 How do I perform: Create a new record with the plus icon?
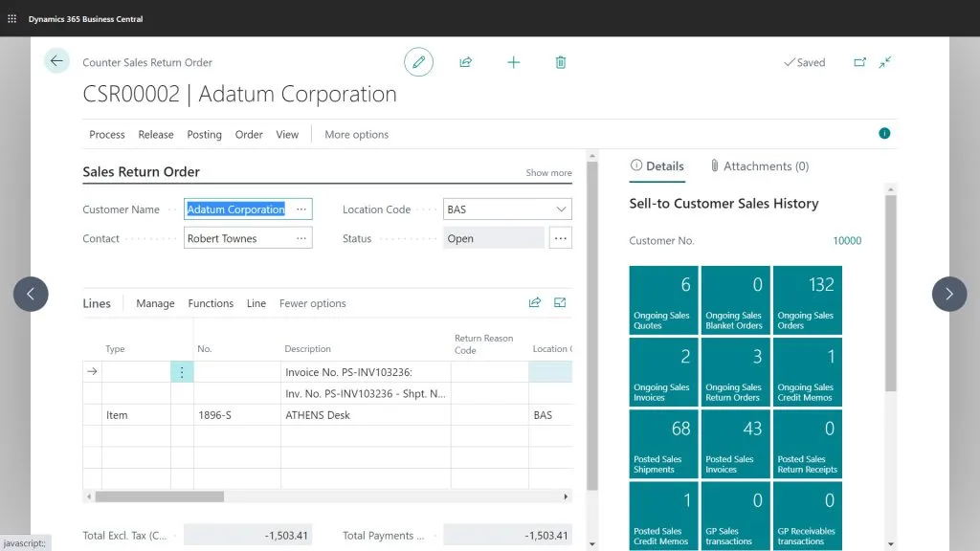click(x=513, y=61)
